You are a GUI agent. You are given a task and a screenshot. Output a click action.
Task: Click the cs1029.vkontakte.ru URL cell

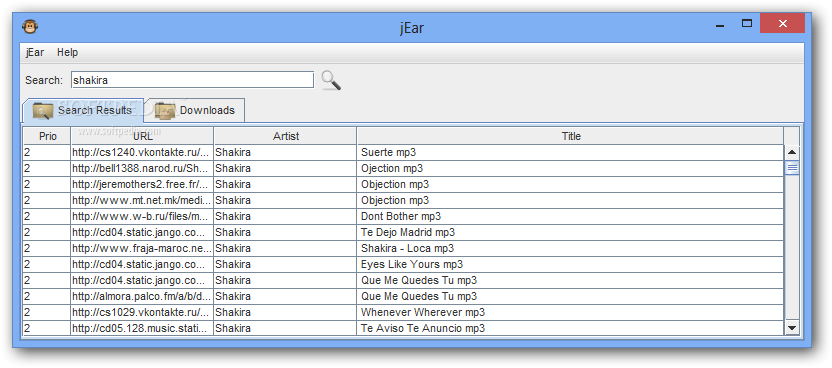pos(142,312)
